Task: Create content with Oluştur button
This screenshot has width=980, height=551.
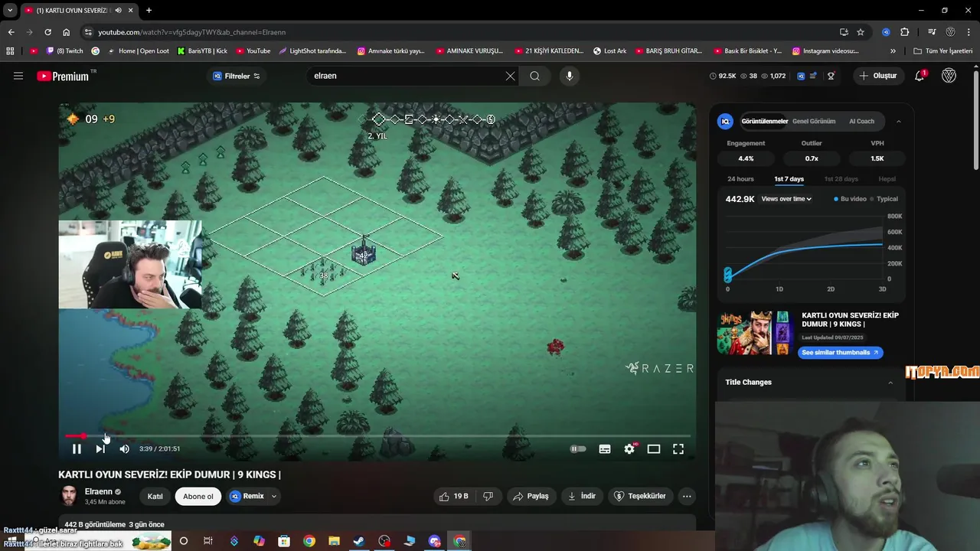Action: pyautogui.click(x=877, y=76)
